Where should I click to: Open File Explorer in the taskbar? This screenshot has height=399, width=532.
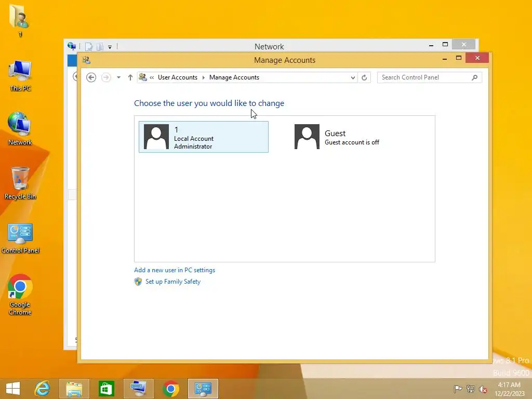(74, 389)
